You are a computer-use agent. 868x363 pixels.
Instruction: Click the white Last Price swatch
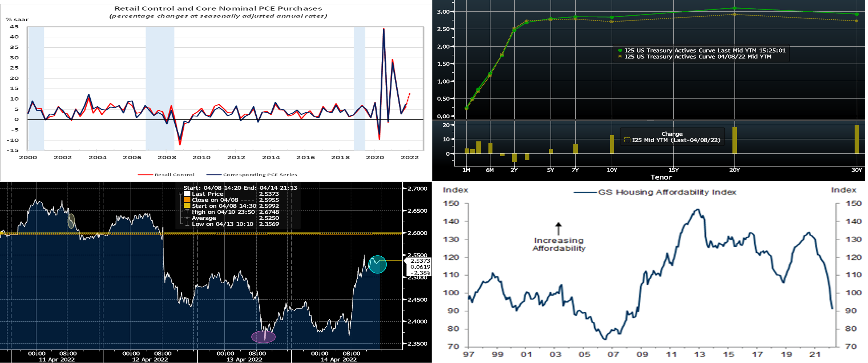click(x=187, y=194)
